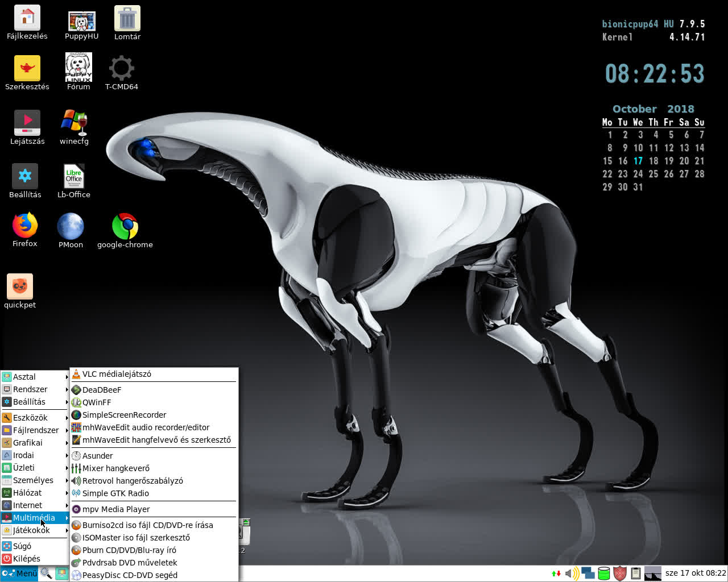
Task: Launch the Firefox browser icon
Action: (25, 230)
